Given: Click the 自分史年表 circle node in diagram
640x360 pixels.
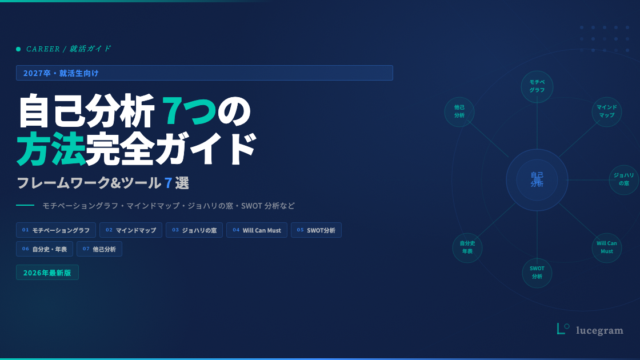Looking at the screenshot, I should tap(467, 247).
